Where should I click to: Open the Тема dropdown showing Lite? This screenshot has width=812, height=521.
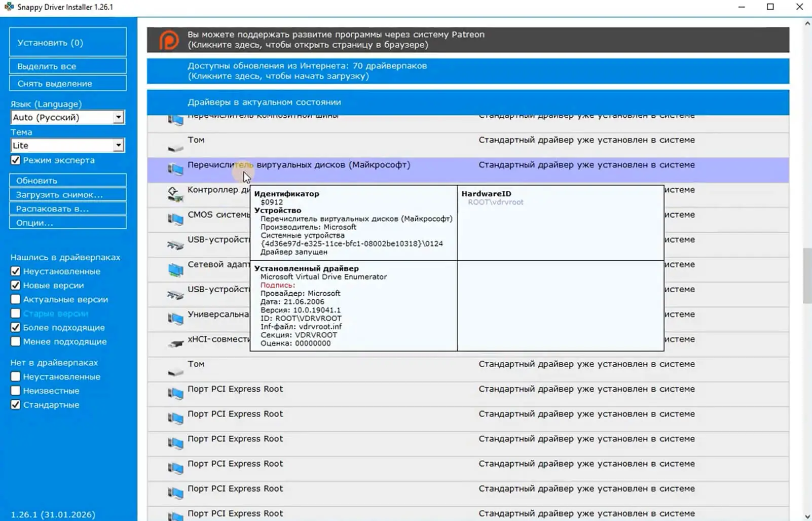pos(67,145)
